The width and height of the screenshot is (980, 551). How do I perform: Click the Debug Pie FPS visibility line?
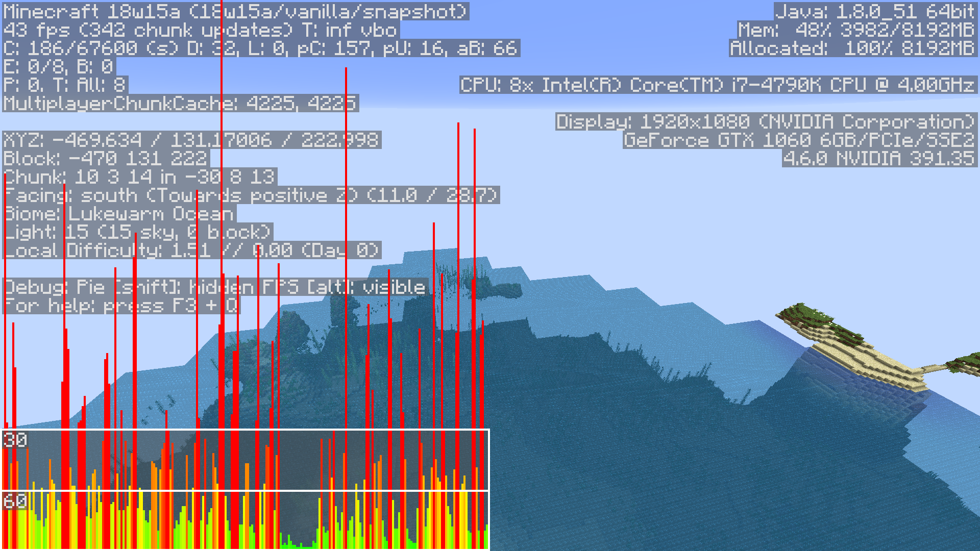(214, 287)
